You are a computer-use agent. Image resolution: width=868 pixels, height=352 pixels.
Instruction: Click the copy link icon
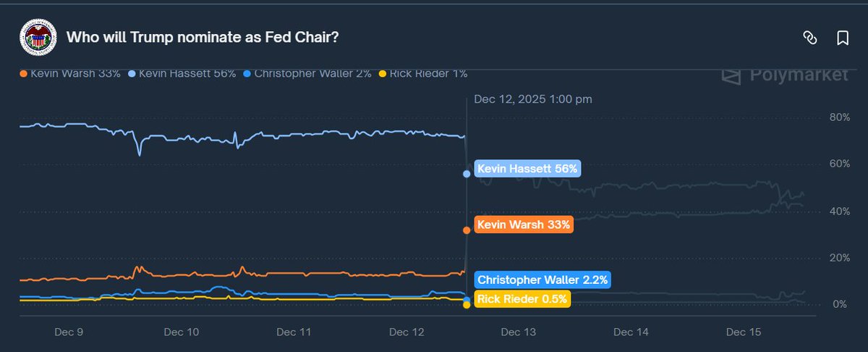(810, 38)
